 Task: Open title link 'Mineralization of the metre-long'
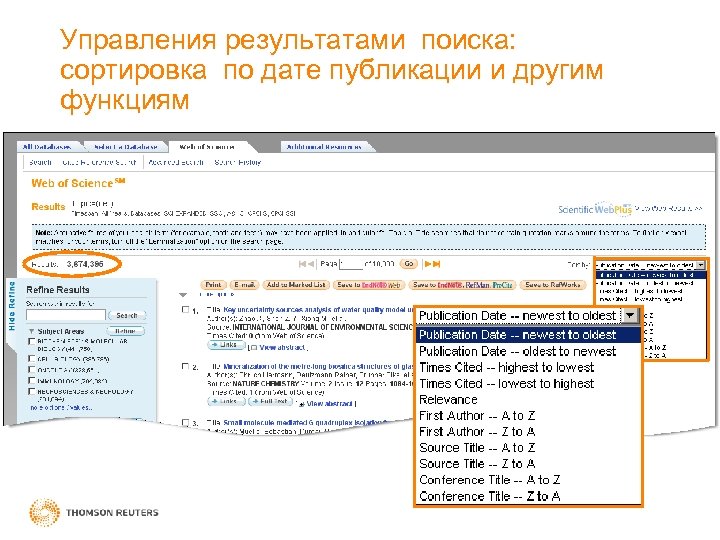318,366
